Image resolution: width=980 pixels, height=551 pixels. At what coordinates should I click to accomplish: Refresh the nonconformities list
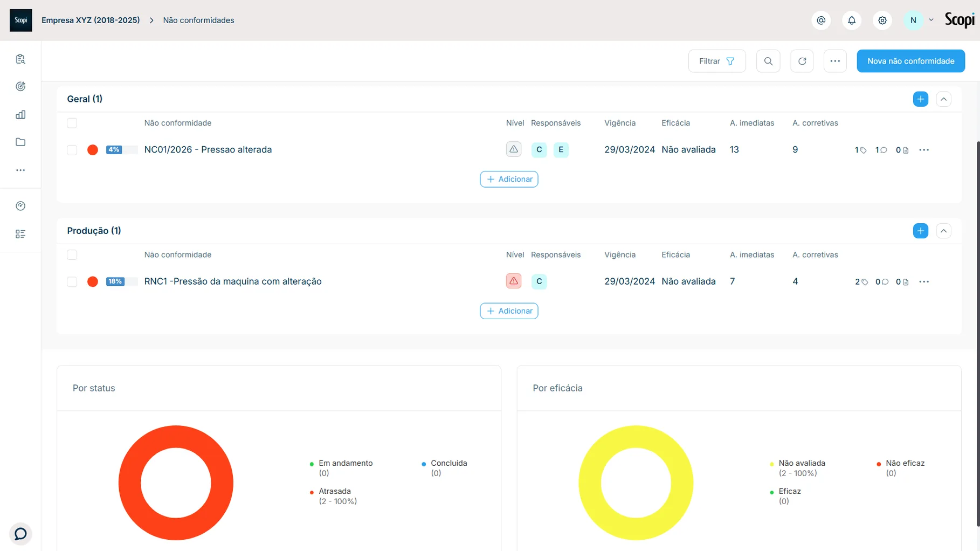[802, 61]
